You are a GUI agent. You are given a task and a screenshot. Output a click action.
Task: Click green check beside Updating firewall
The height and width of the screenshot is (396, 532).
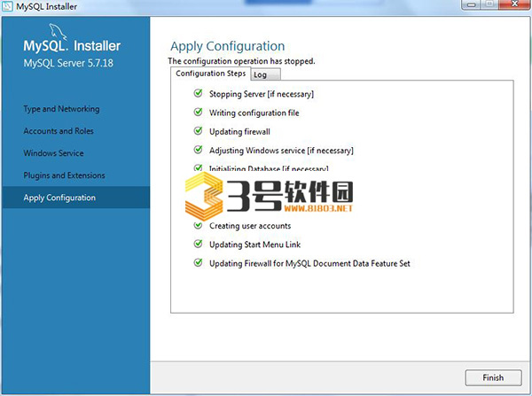coord(198,131)
